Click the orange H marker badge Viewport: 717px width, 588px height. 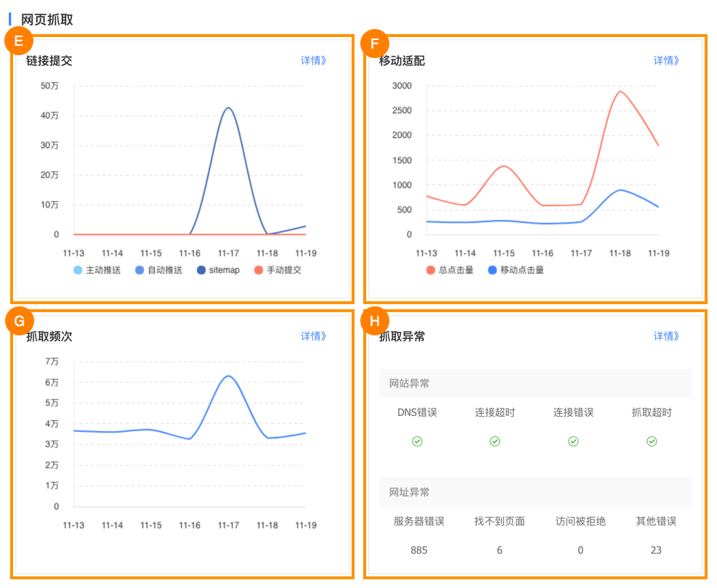374,320
